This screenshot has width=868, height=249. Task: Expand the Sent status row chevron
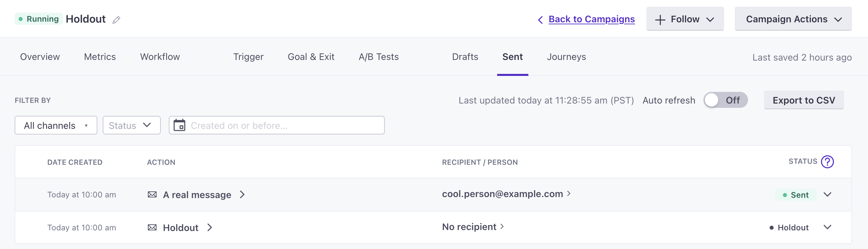[x=828, y=194]
